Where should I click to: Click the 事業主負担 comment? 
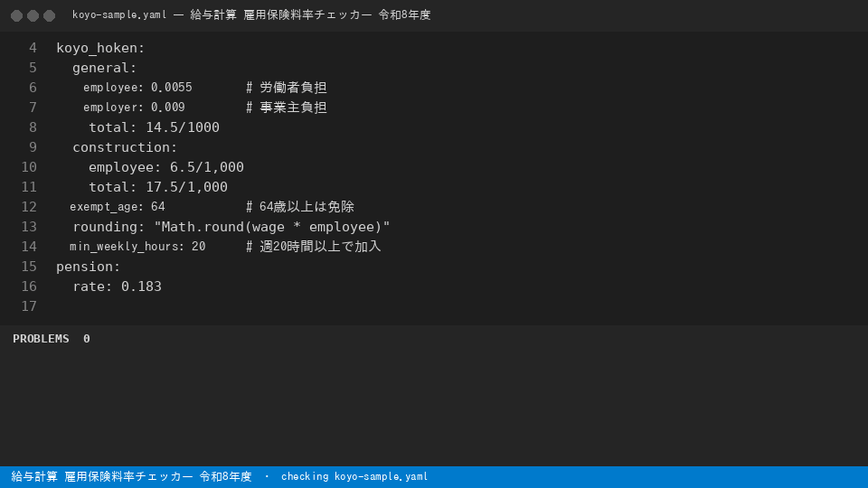pyautogui.click(x=287, y=108)
